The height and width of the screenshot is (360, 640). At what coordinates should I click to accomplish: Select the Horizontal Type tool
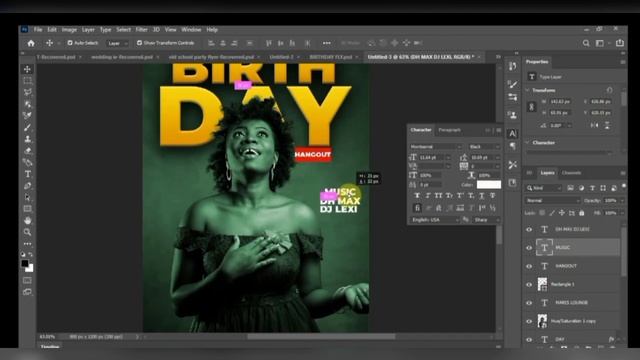(27, 174)
